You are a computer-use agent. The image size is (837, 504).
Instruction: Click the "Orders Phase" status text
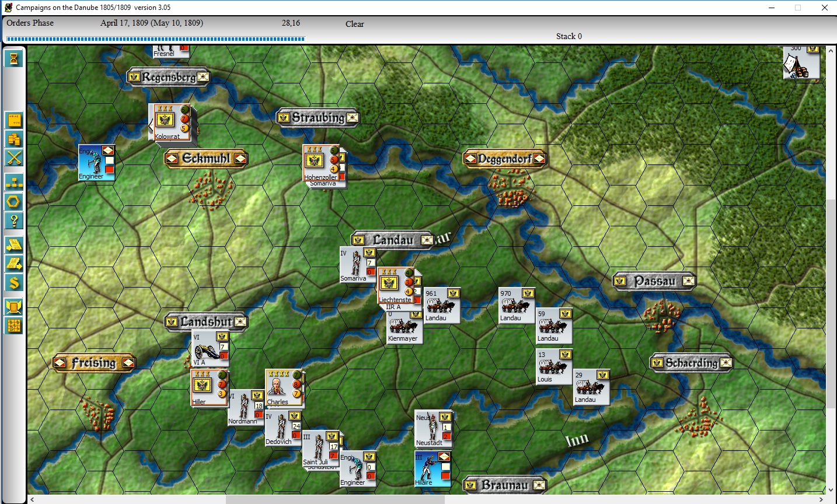coord(30,23)
